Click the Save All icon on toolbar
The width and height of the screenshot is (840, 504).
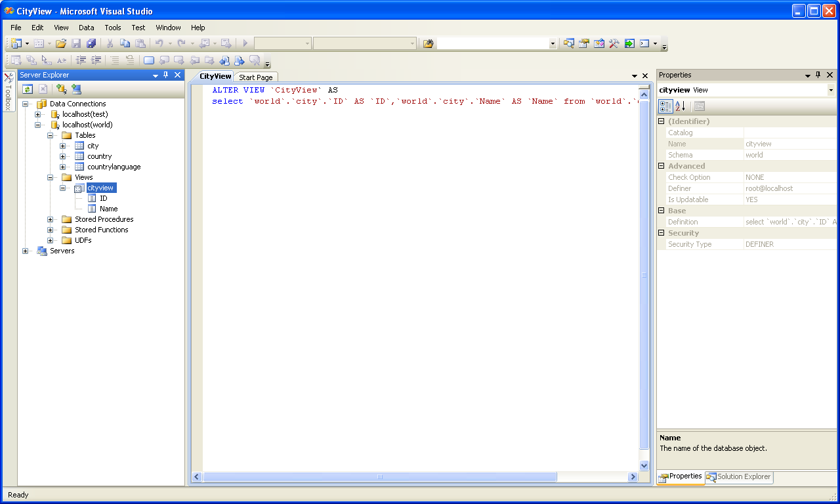click(90, 43)
